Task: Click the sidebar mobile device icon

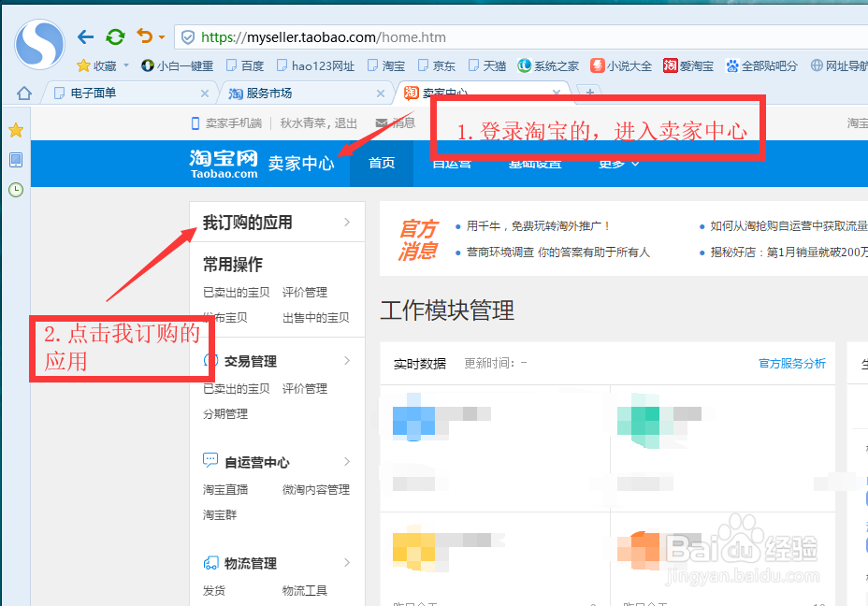Action: (x=16, y=160)
